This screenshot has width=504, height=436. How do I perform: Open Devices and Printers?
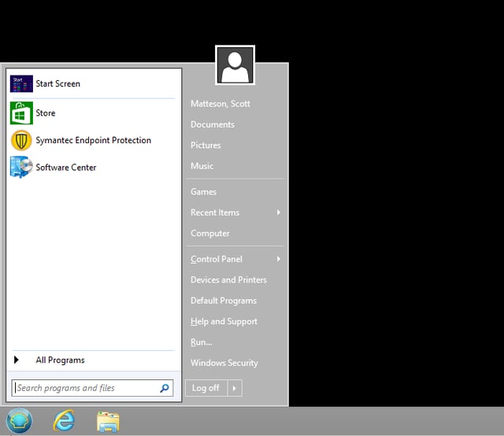coord(228,280)
